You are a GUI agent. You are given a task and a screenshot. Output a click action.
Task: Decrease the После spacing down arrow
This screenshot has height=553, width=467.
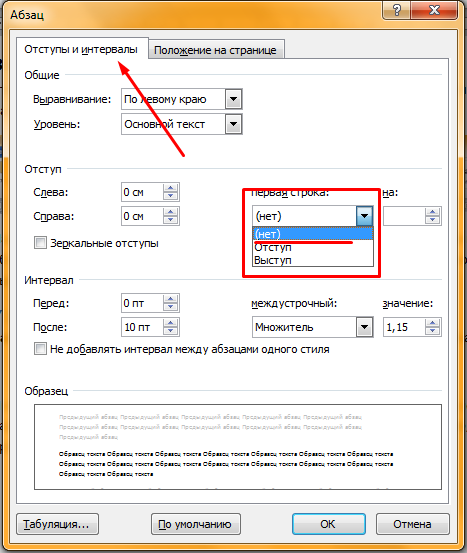pos(171,331)
